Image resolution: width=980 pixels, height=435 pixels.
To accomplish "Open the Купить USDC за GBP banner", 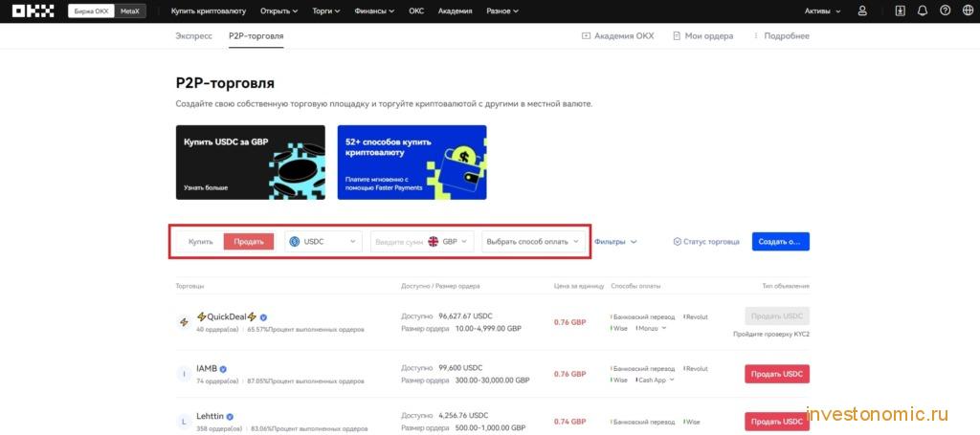I will (251, 163).
